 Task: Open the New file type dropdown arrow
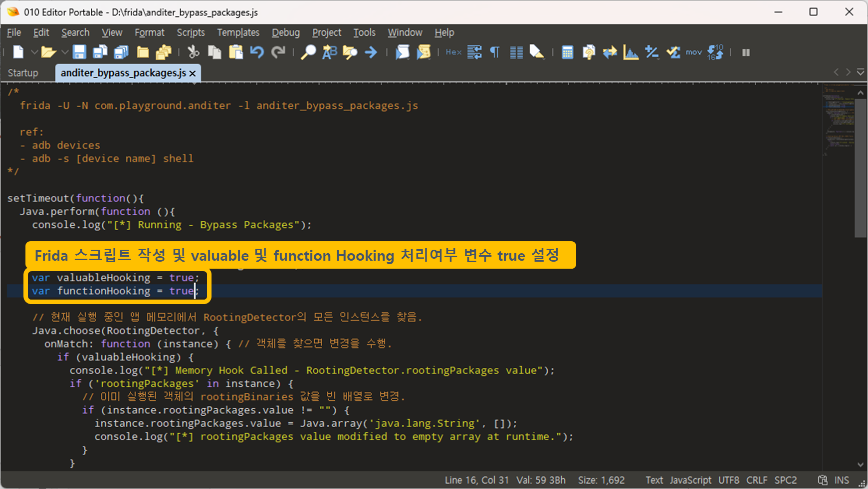pyautogui.click(x=34, y=52)
